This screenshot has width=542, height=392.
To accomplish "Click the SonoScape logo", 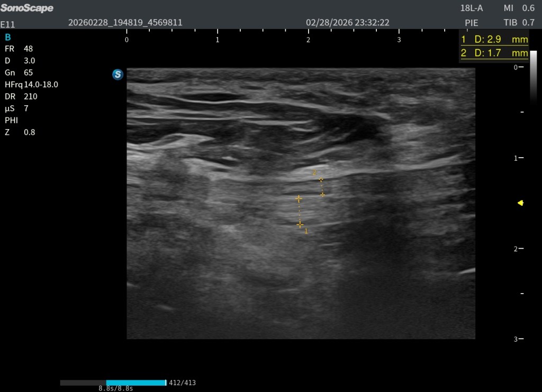I will [x=27, y=8].
